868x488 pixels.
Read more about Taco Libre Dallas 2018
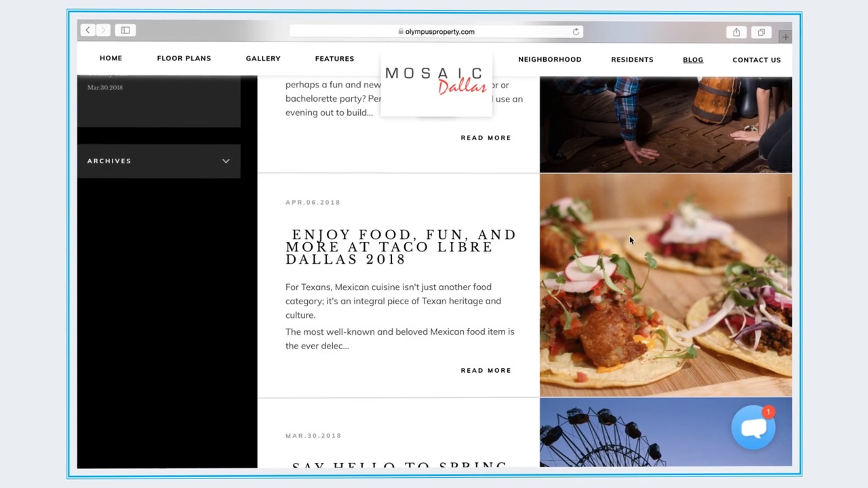[x=486, y=370]
